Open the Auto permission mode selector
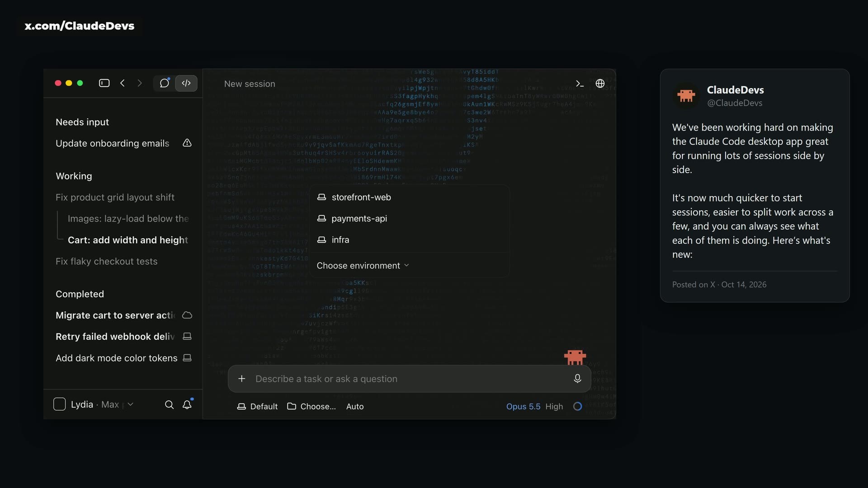The height and width of the screenshot is (488, 868). (355, 407)
